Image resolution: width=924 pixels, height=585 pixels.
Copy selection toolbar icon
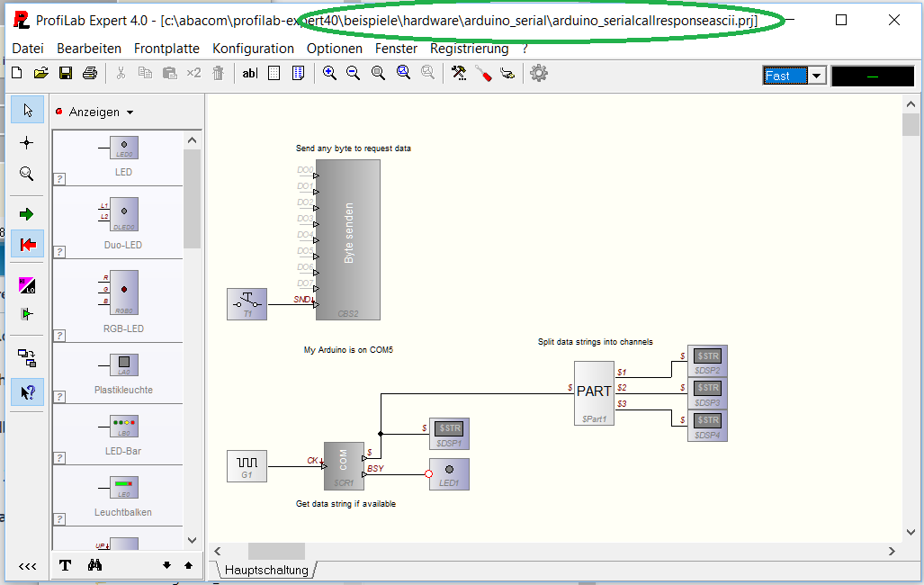click(145, 73)
